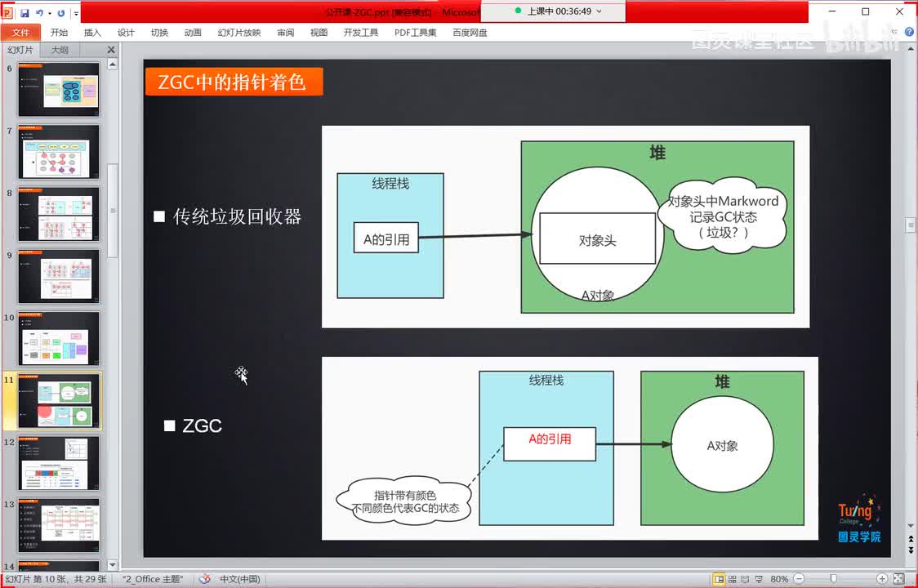This screenshot has width=918, height=588.
Task: Open the 文件 (File) tab
Action: 20,33
